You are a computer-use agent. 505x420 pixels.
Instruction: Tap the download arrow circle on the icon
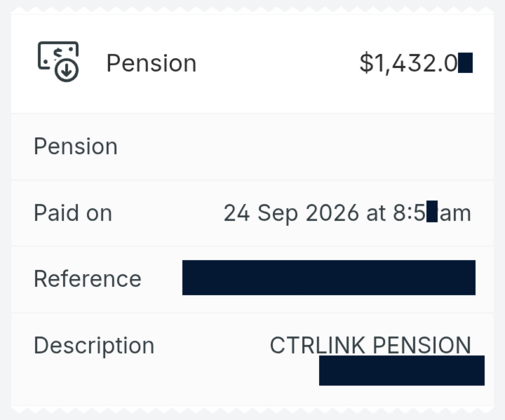point(67,70)
